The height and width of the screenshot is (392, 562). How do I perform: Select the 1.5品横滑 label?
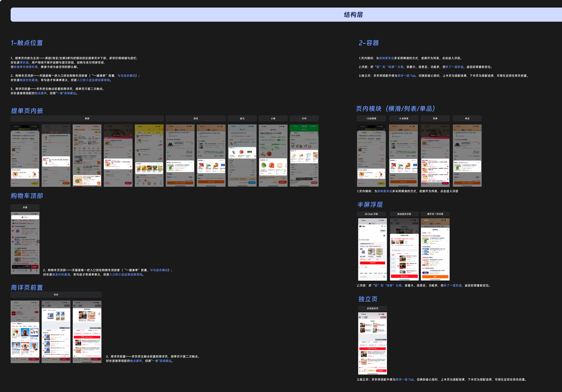(371, 118)
